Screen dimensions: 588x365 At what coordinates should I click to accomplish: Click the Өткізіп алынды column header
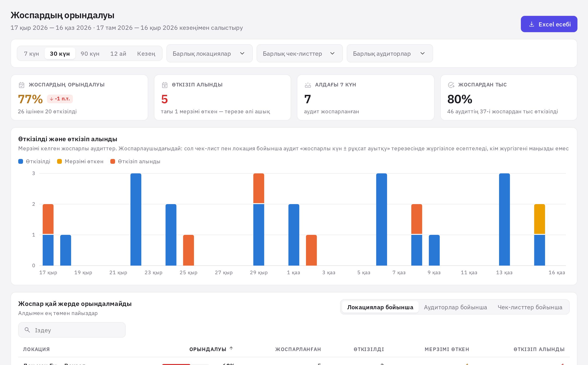point(539,349)
